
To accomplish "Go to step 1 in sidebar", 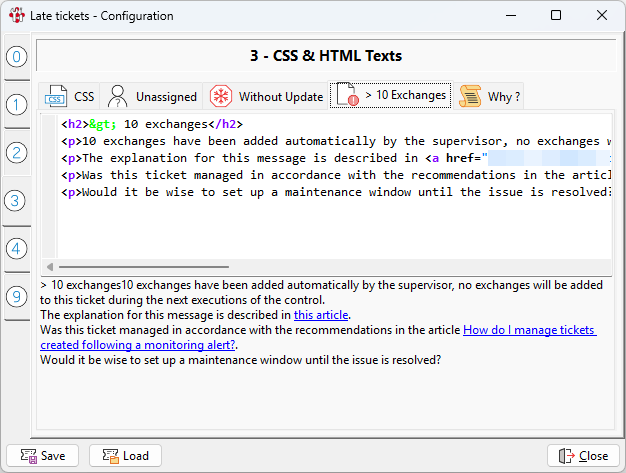I will pyautogui.click(x=16, y=105).
